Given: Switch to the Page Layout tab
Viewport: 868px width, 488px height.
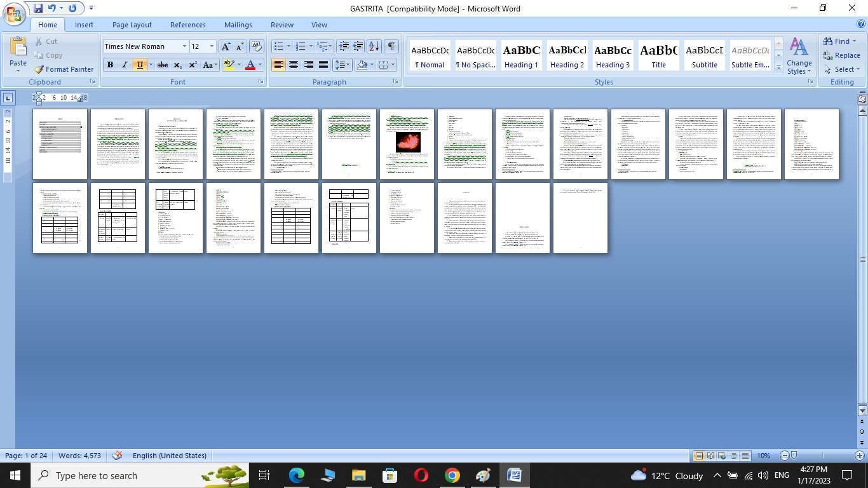Looking at the screenshot, I should pyautogui.click(x=132, y=25).
